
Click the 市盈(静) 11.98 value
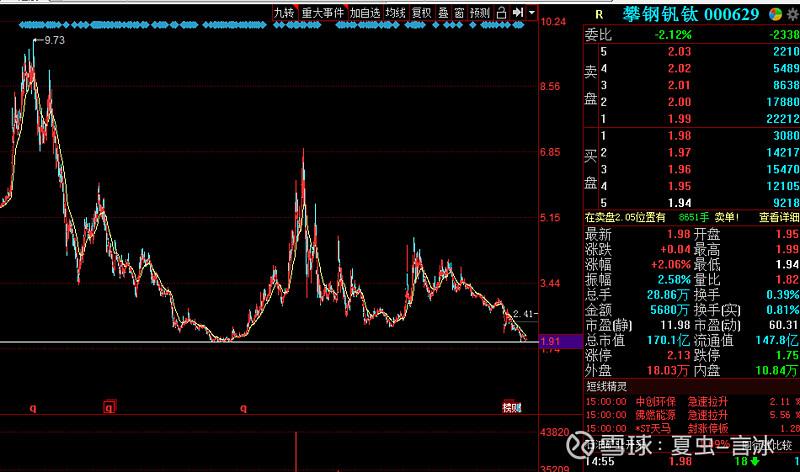[x=674, y=325]
